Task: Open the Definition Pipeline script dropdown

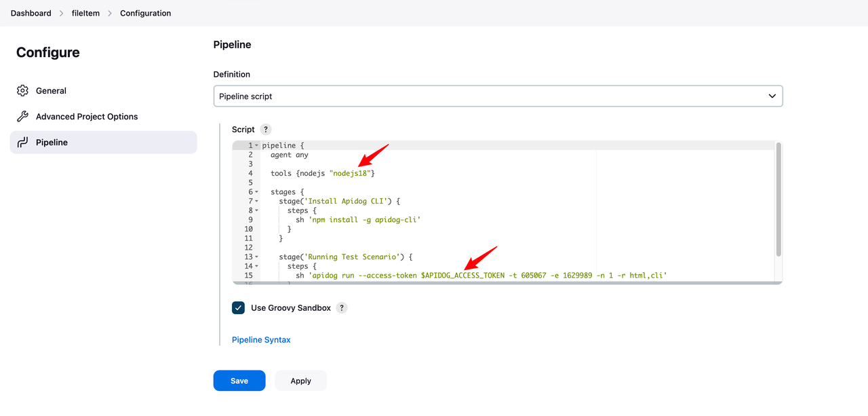Action: pyautogui.click(x=498, y=96)
